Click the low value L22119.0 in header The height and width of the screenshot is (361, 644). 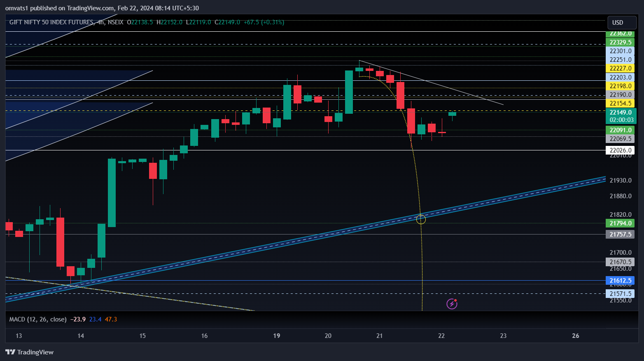[x=198, y=22]
